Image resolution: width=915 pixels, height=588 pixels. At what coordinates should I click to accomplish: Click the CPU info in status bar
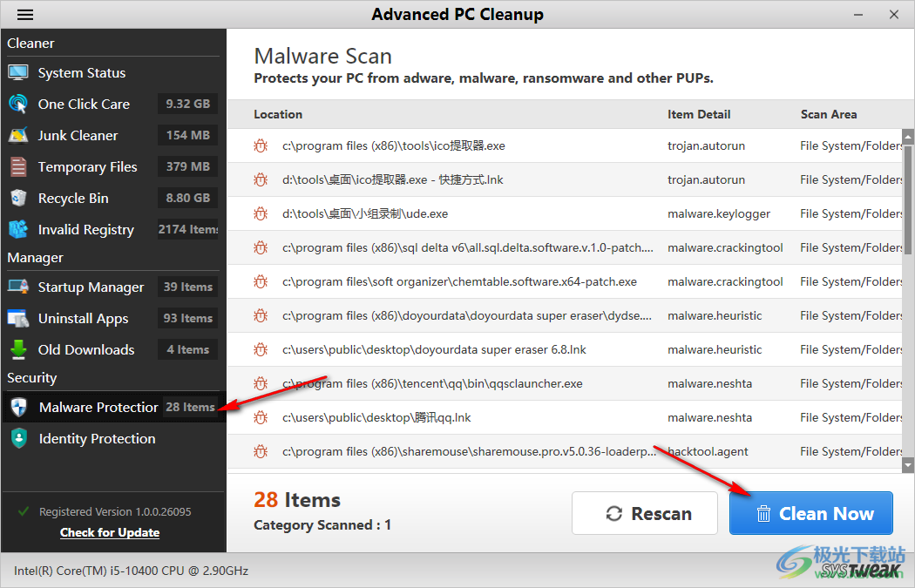132,571
